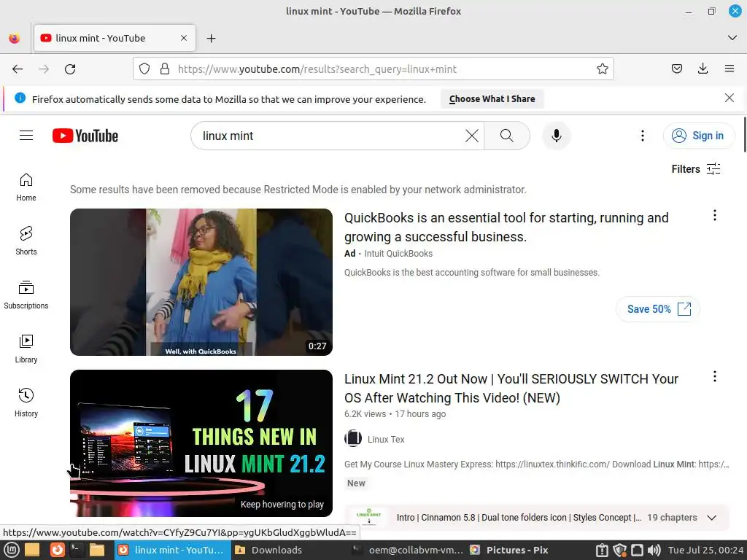Image resolution: width=747 pixels, height=560 pixels.
Task: Click the forward navigation arrow
Action: tap(44, 69)
